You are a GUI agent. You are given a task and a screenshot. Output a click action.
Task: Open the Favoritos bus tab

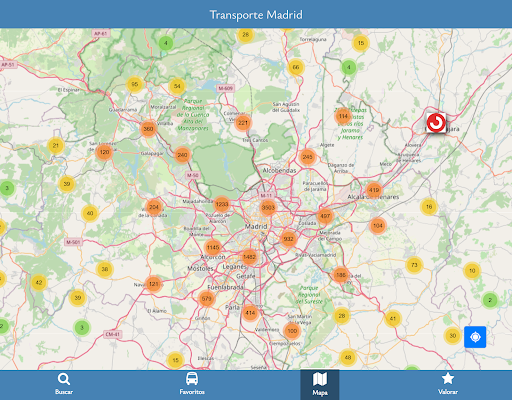click(x=192, y=384)
